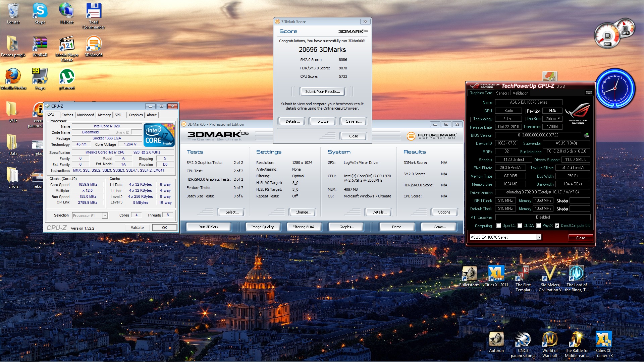Open the Lomtár recycle bin icon
Image resolution: width=644 pixels, height=362 pixels.
(13, 13)
